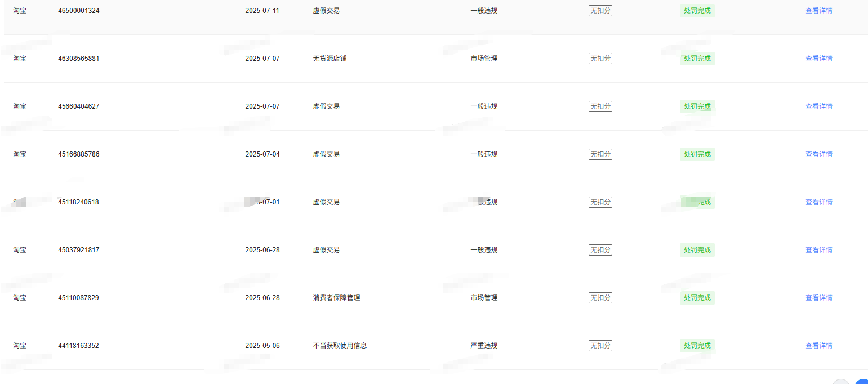This screenshot has height=384, width=868.
Task: View details of record 45660404627
Action: [x=818, y=106]
